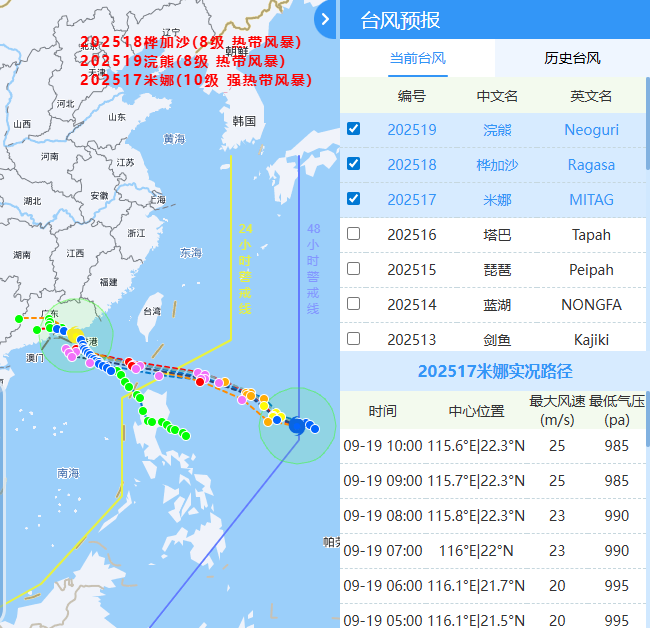Select the Ragasa English name
659x628 pixels.
pos(591,165)
